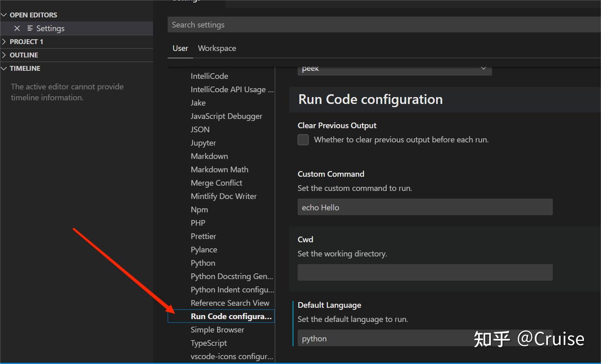Expand the OUTLINE section

[4, 55]
